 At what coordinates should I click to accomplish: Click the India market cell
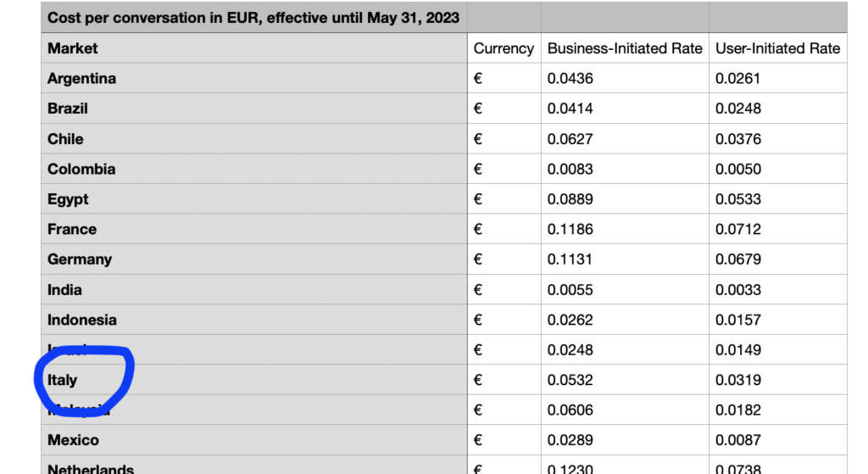(x=254, y=290)
